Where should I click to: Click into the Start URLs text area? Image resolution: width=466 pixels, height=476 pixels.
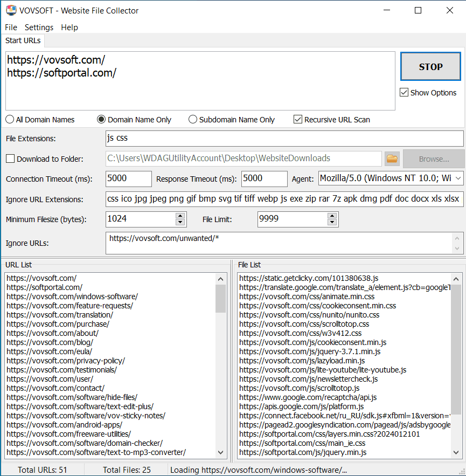tap(200, 81)
